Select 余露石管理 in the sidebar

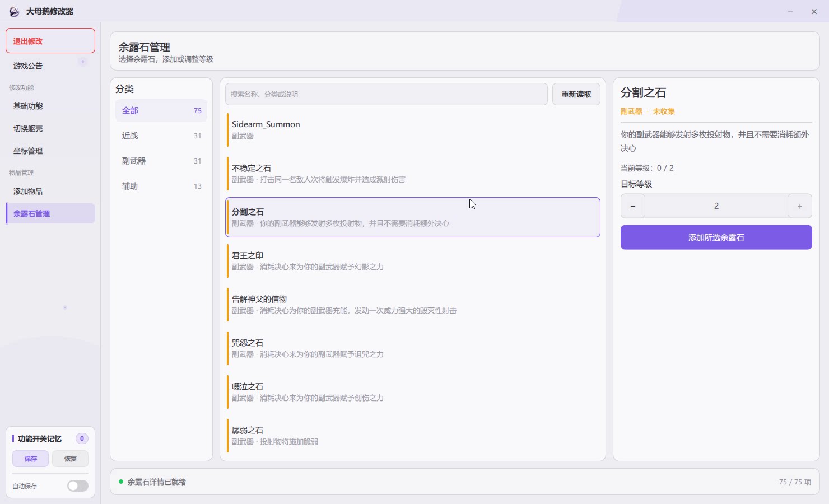coord(50,213)
